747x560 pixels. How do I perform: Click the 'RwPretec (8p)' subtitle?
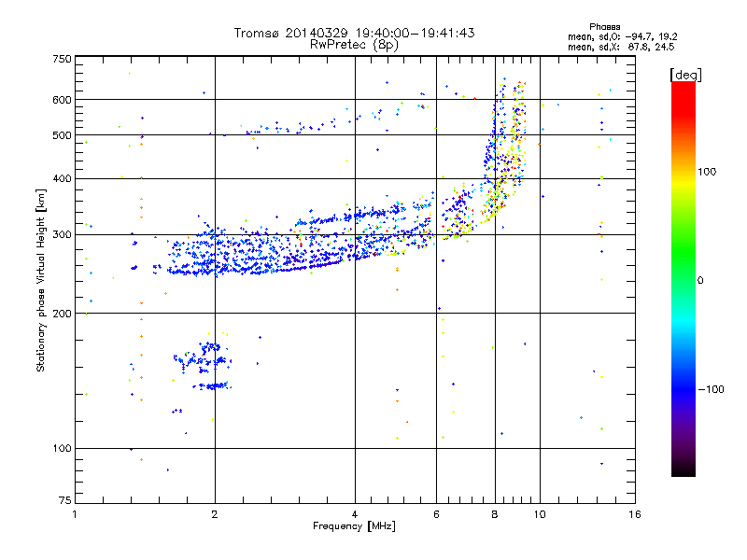[354, 45]
